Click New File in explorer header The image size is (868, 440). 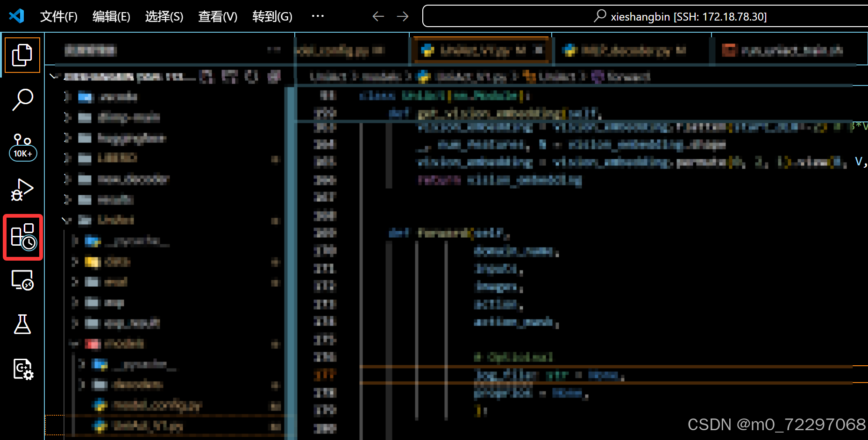tap(206, 77)
